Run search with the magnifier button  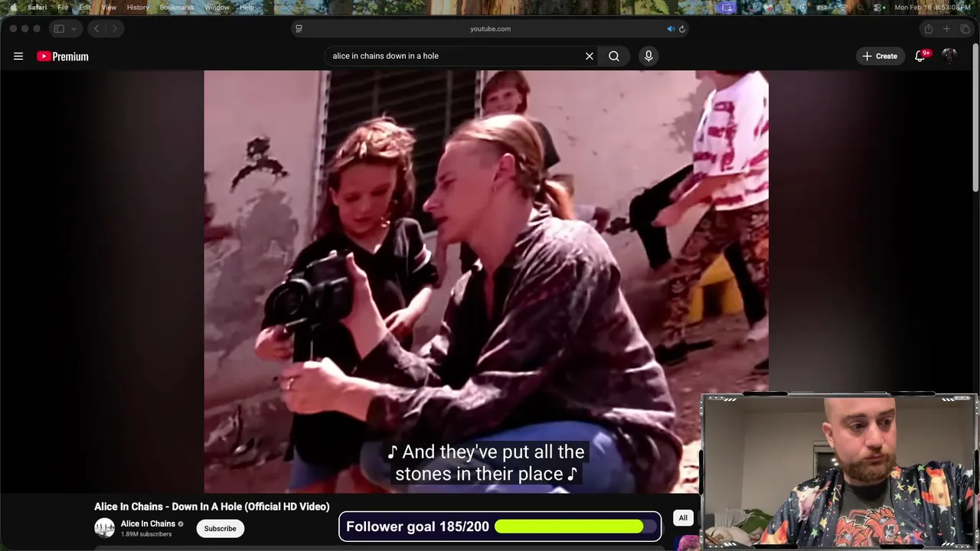pyautogui.click(x=614, y=56)
